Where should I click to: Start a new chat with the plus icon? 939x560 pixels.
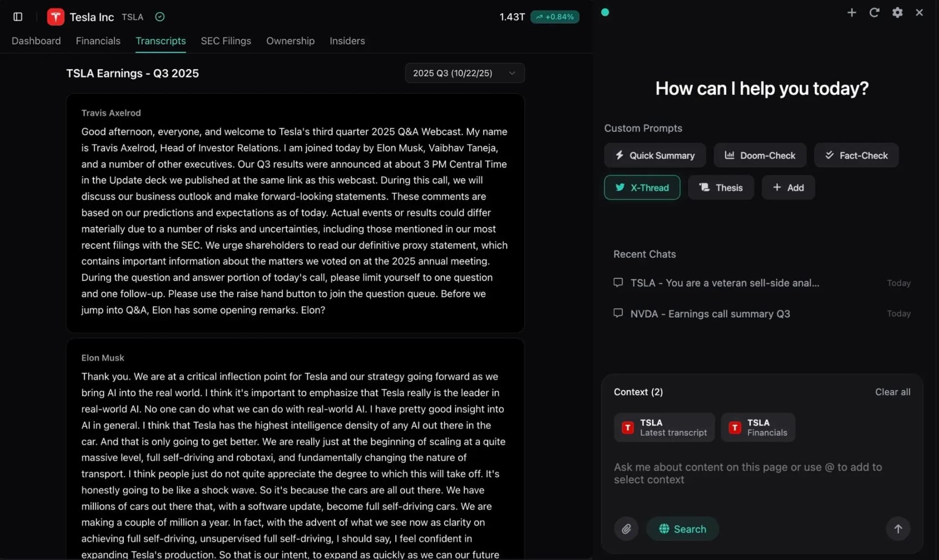(852, 13)
